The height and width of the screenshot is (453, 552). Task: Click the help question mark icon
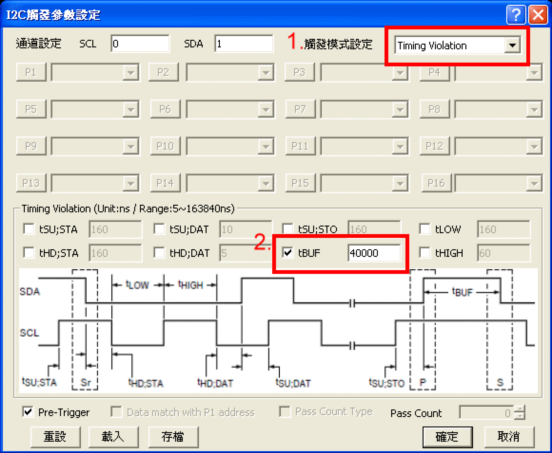point(516,15)
